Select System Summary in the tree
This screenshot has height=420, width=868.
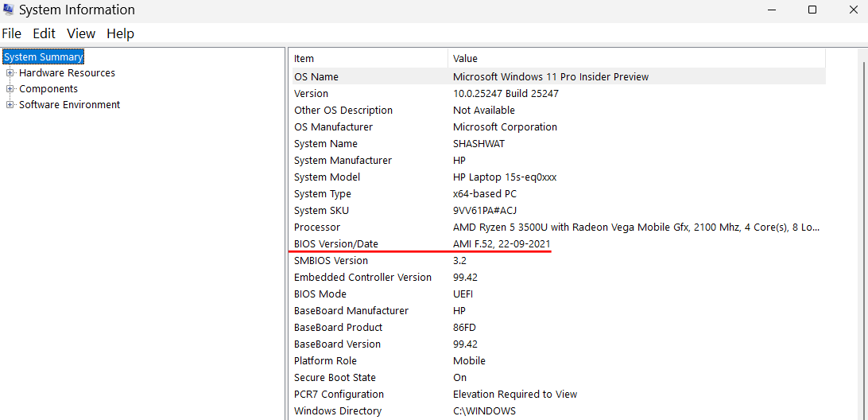44,57
